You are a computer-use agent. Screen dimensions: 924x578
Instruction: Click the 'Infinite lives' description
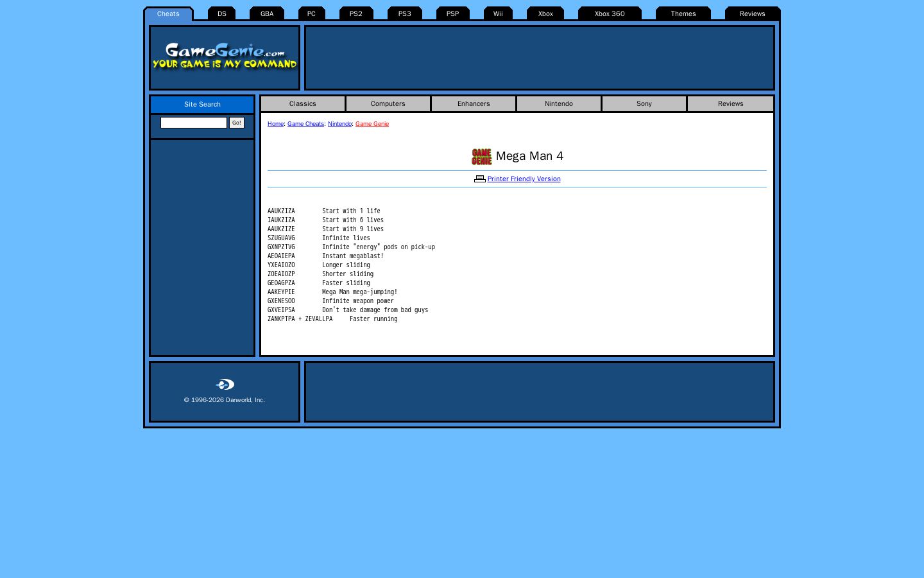pyautogui.click(x=346, y=238)
